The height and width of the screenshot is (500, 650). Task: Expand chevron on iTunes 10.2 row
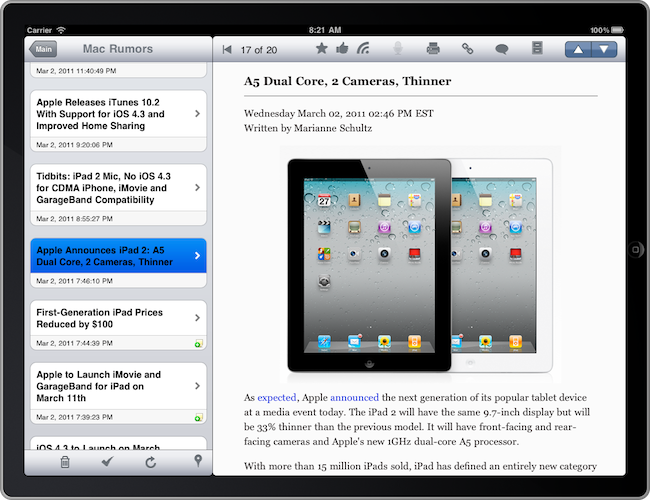tap(197, 114)
